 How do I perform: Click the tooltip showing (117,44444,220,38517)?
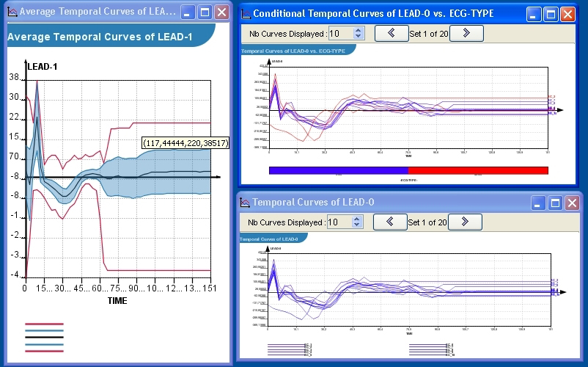coord(185,143)
